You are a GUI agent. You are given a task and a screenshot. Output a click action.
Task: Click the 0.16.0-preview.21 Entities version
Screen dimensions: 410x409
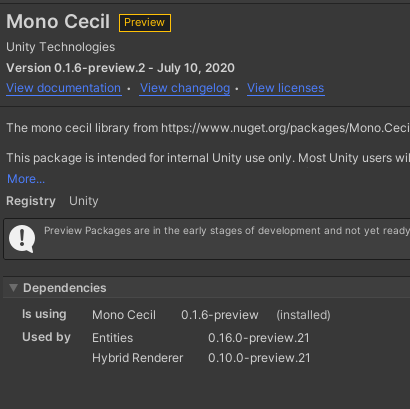coord(259,338)
